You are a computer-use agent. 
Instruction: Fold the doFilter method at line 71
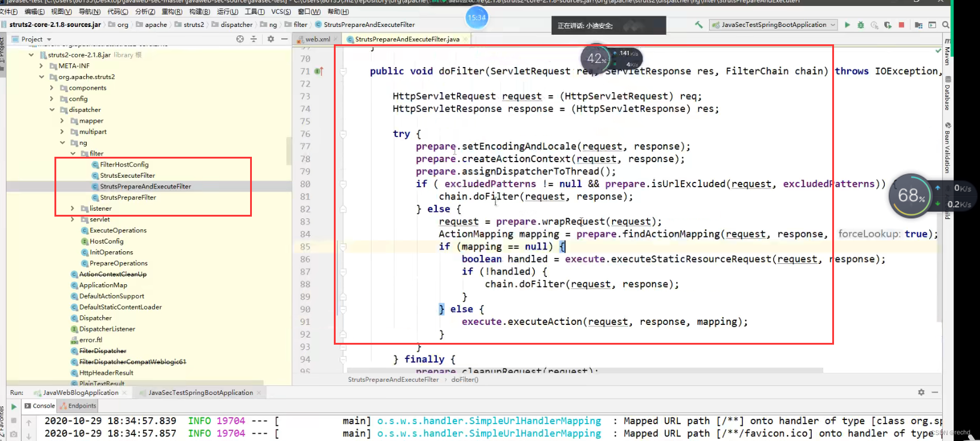tap(343, 71)
